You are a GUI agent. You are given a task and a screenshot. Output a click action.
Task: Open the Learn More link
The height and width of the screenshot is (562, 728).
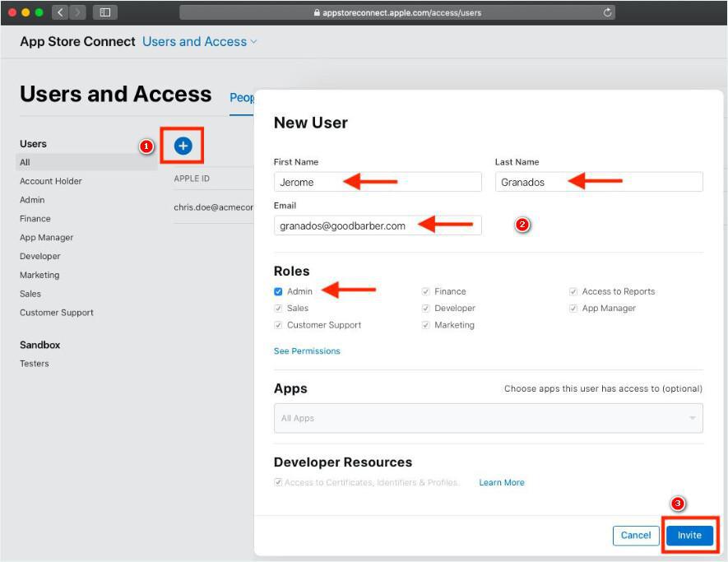coord(501,482)
